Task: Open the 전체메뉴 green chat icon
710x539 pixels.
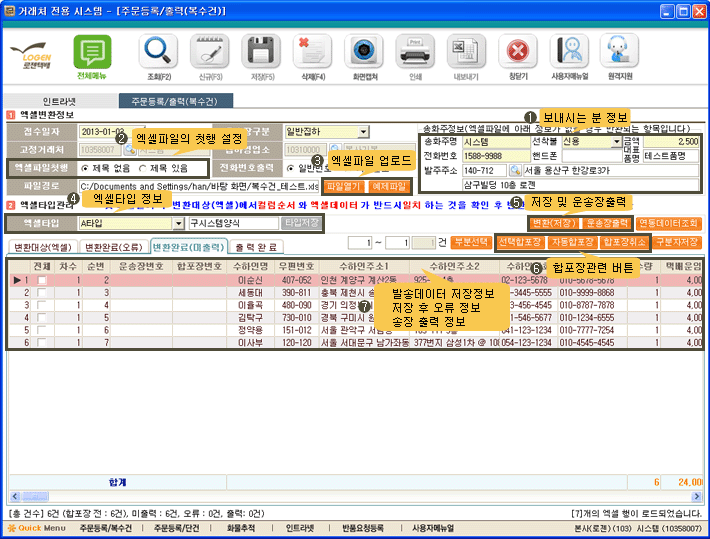Action: (92, 53)
